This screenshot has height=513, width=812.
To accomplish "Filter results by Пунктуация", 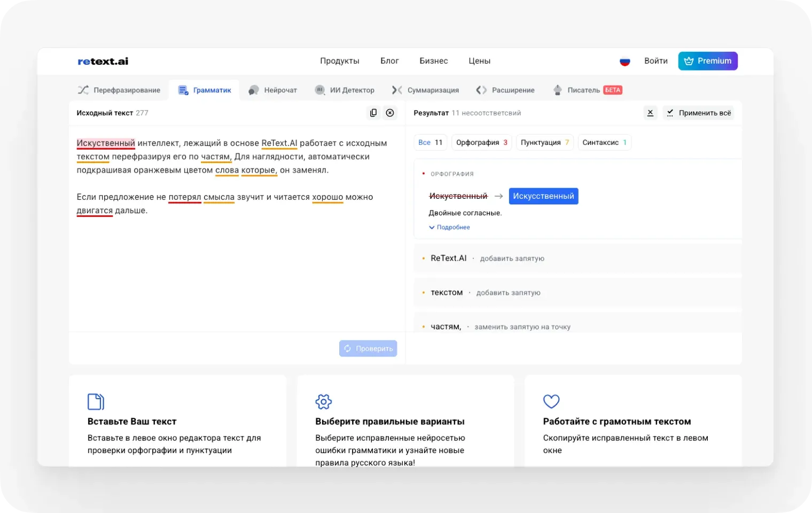I will tap(545, 143).
